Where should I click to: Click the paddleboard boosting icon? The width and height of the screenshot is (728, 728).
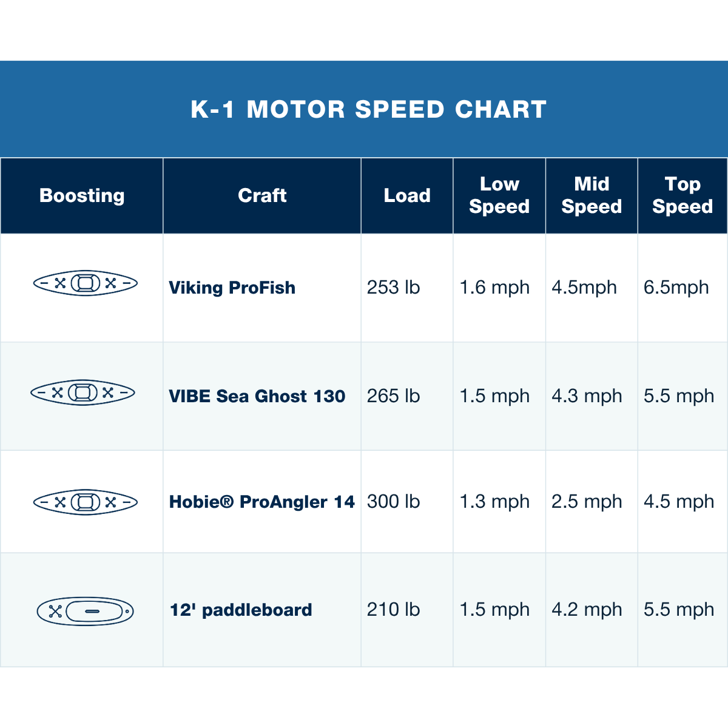(x=85, y=611)
